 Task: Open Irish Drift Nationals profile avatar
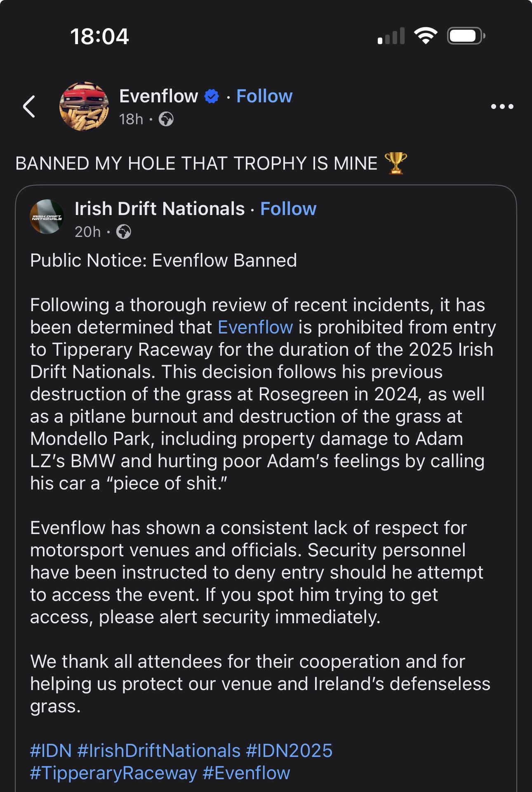(47, 217)
